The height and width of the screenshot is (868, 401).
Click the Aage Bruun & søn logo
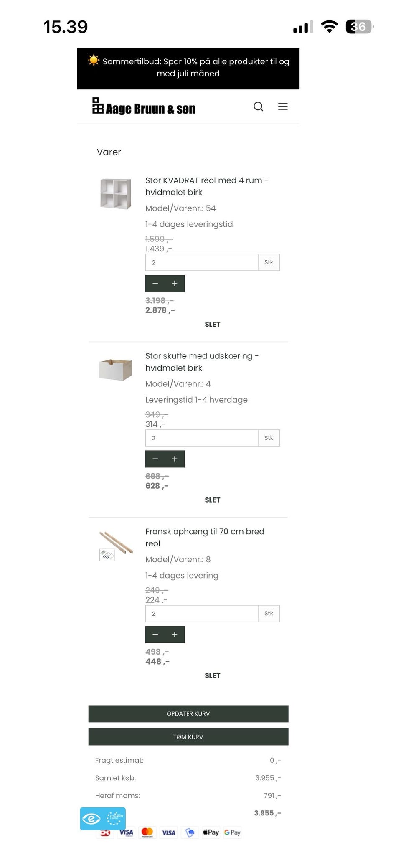[x=144, y=106]
